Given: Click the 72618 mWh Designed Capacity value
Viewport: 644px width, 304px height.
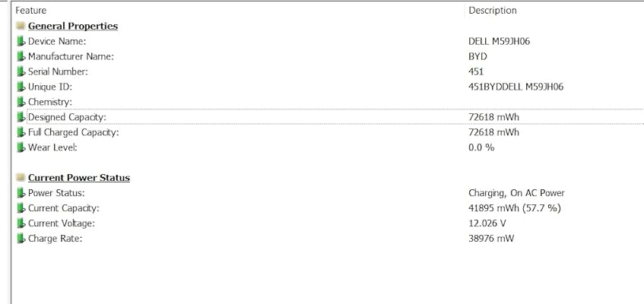Looking at the screenshot, I should click(x=493, y=117).
